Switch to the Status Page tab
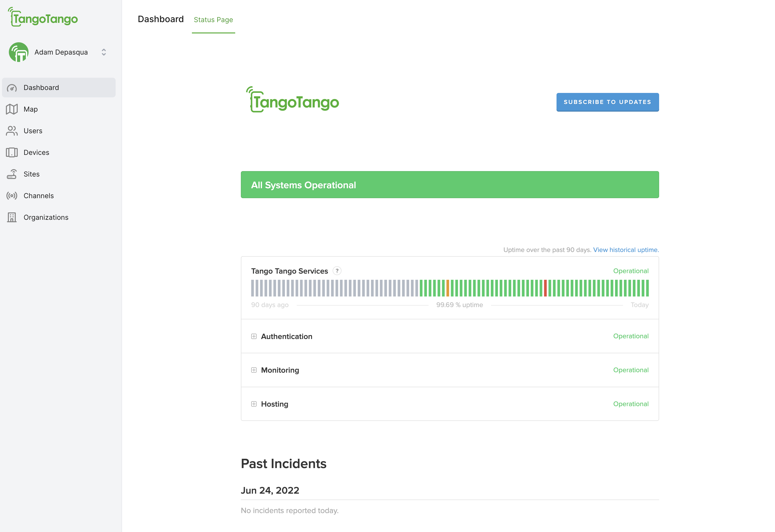Screen dimensions: 775x532 (x=213, y=20)
